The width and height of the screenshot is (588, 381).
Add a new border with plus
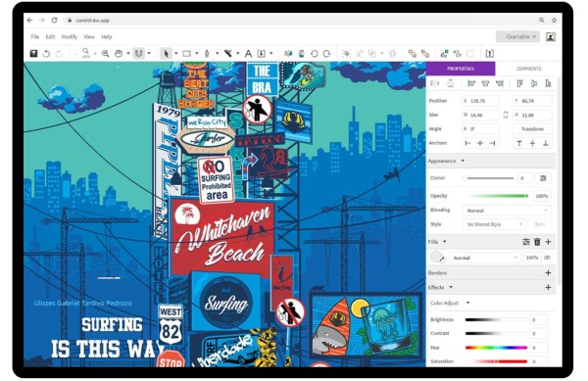coord(548,272)
